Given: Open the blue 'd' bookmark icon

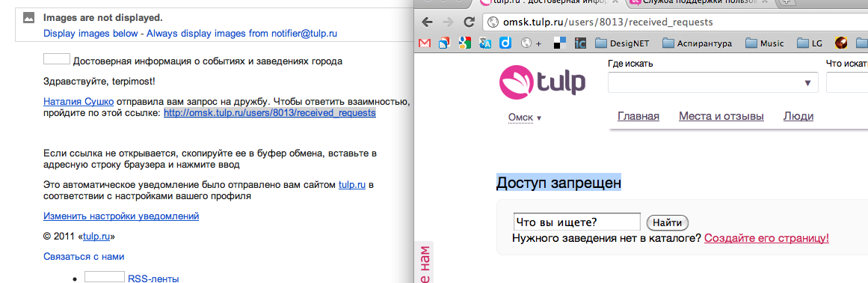Looking at the screenshot, I should [505, 43].
